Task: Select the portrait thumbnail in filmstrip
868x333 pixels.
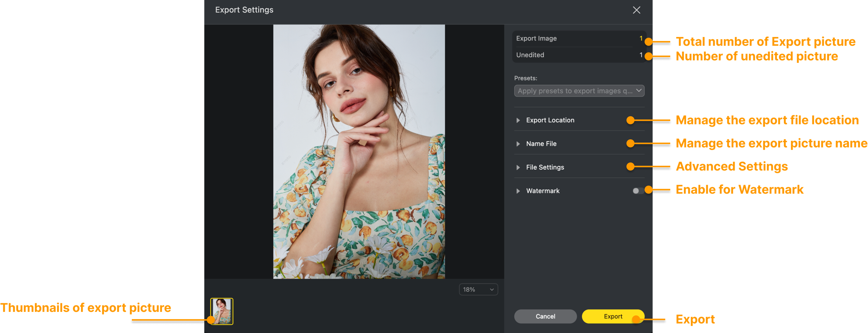Action: tap(222, 311)
